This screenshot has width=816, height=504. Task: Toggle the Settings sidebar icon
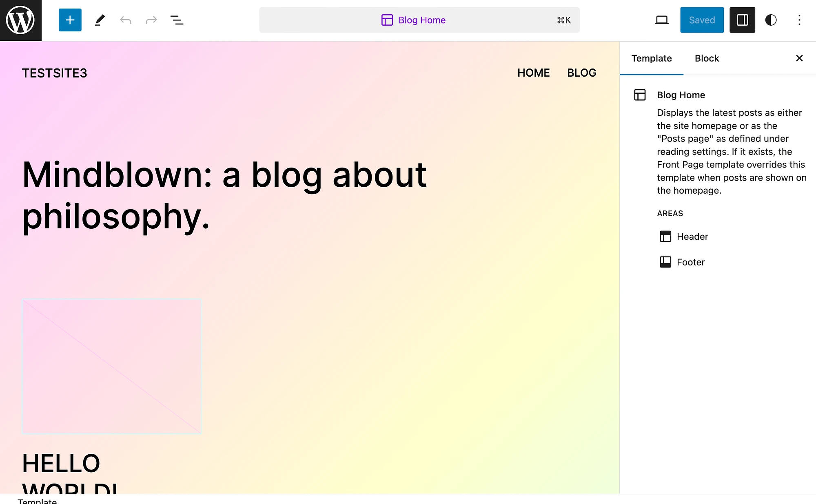[x=742, y=20]
